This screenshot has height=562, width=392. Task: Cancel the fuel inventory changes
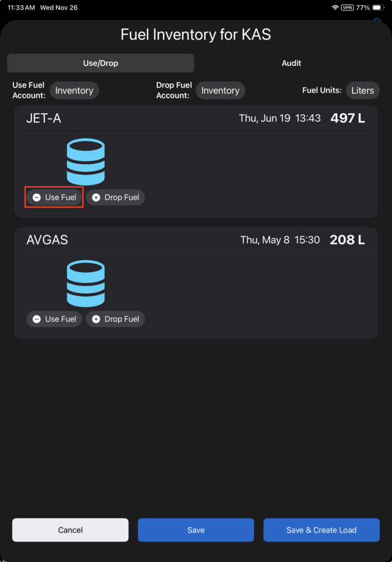pyautogui.click(x=70, y=530)
